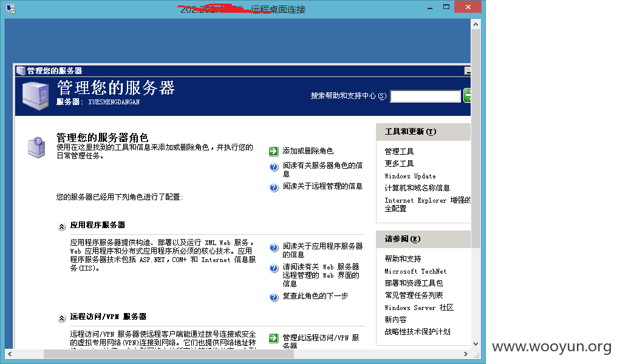Click the 管理您的服务器角色 heading
617x364 pixels.
tap(102, 138)
